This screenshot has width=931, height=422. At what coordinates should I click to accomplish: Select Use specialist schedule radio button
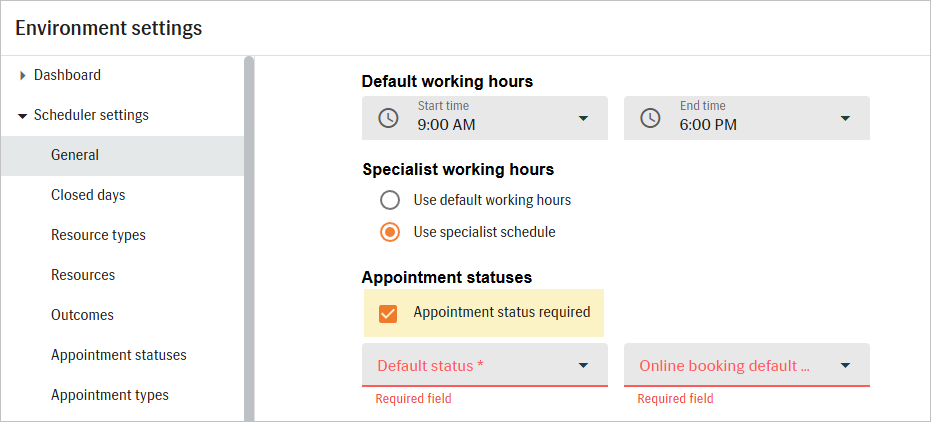coord(390,232)
